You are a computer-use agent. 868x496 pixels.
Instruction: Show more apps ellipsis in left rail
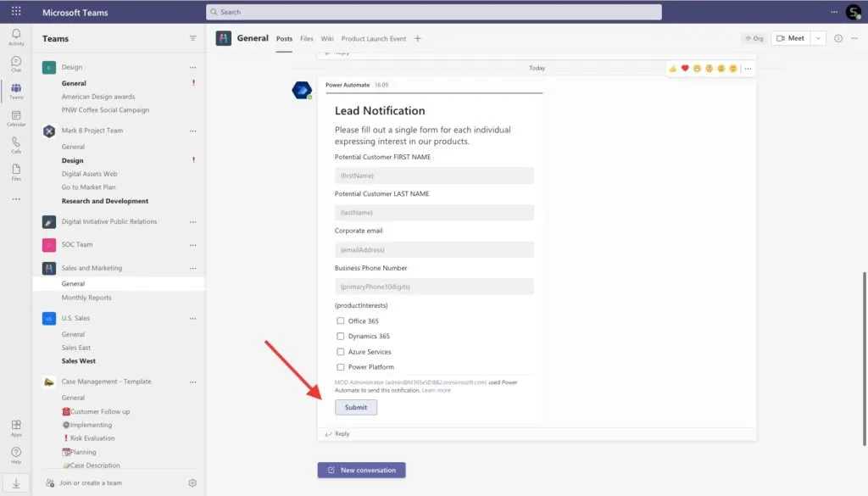[16, 198]
